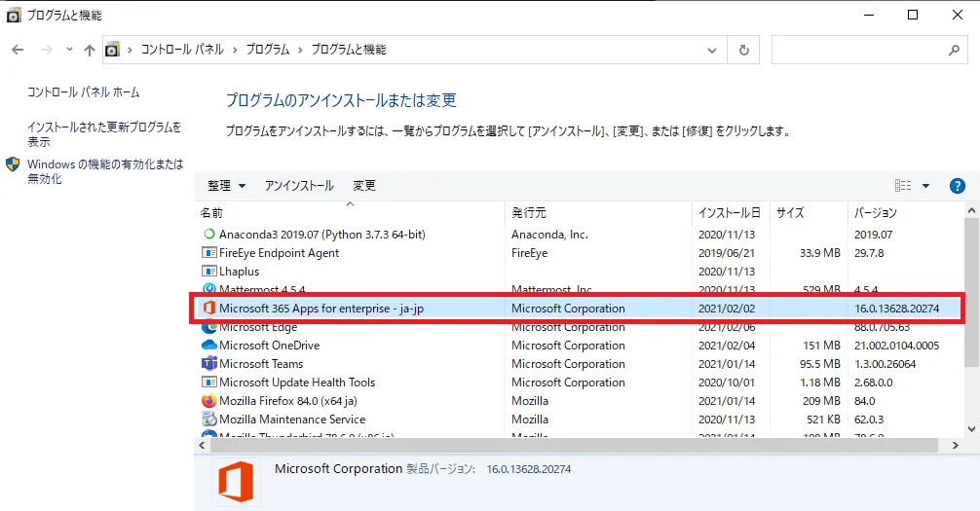Click the Office icon in Microsoft 365 row
This screenshot has height=511, width=980.
click(208, 308)
